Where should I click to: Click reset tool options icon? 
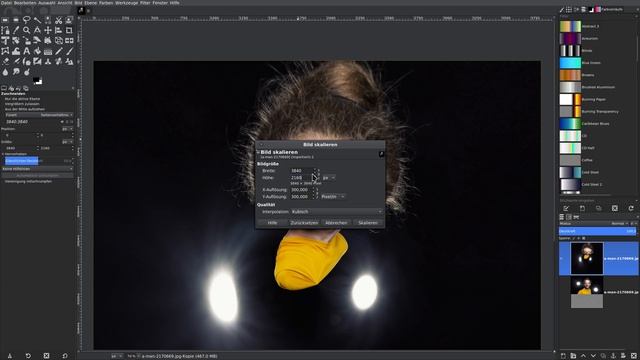[65, 356]
